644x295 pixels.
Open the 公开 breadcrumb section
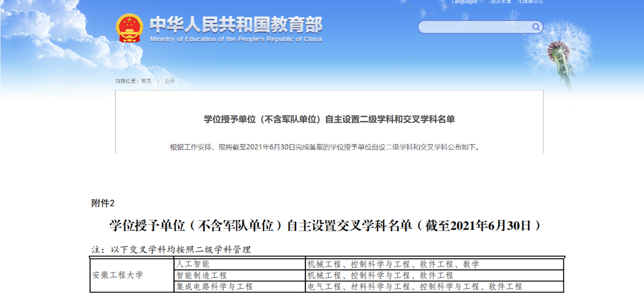[170, 81]
